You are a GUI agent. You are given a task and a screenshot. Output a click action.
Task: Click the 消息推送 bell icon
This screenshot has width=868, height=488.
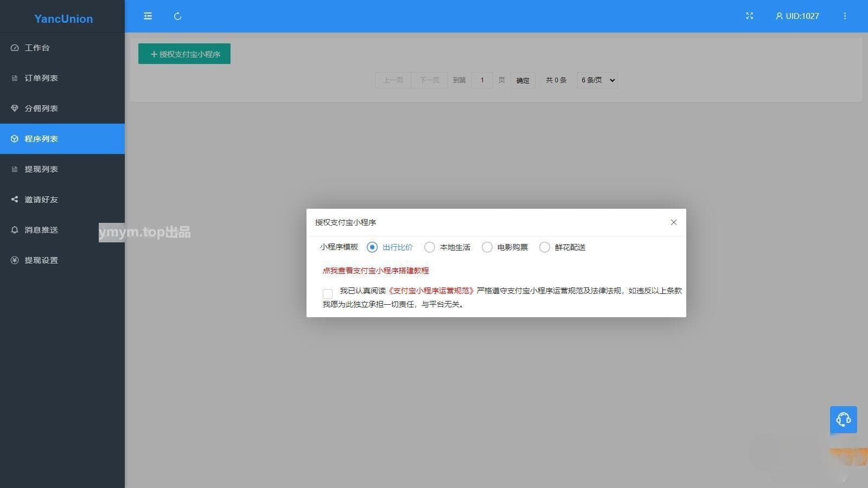click(15, 230)
